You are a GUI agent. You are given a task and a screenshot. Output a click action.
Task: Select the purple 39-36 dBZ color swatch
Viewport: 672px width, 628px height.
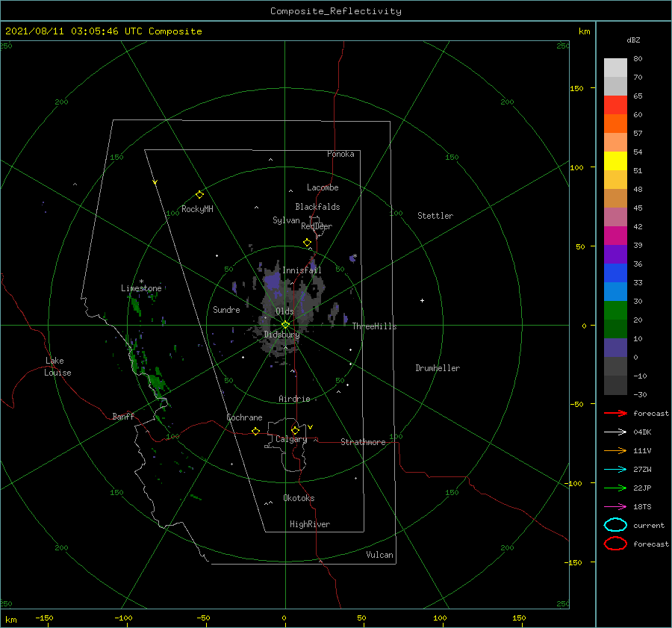(615, 255)
